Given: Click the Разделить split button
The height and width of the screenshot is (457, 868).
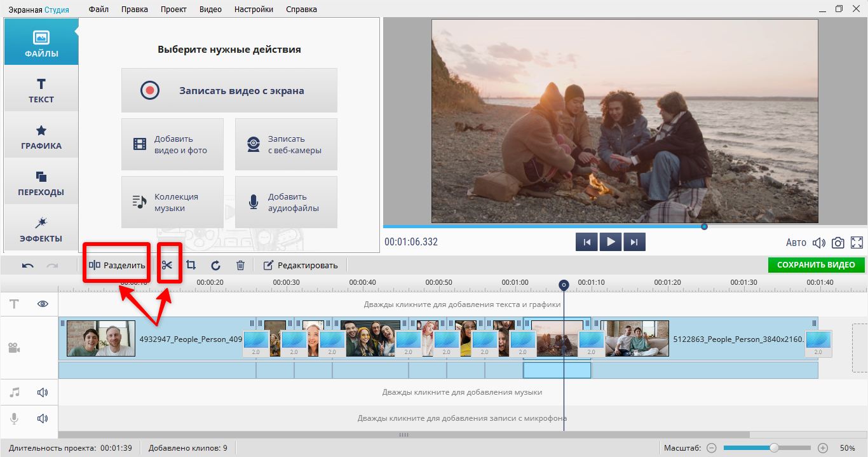Looking at the screenshot, I should (117, 265).
